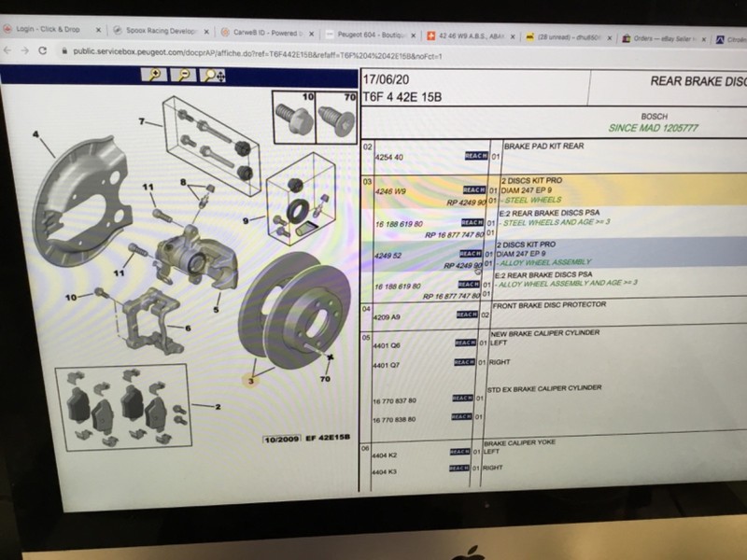Click the browser forward arrow
This screenshot has height=560, width=747.
25,50
